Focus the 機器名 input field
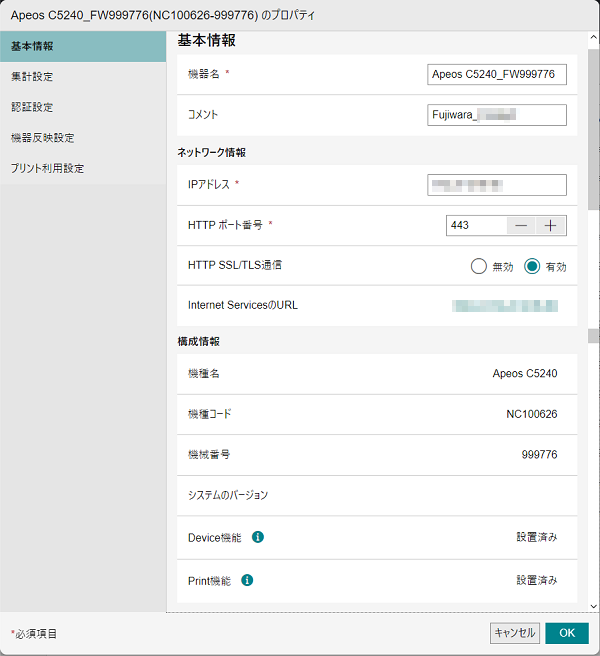The width and height of the screenshot is (600, 656). click(497, 74)
